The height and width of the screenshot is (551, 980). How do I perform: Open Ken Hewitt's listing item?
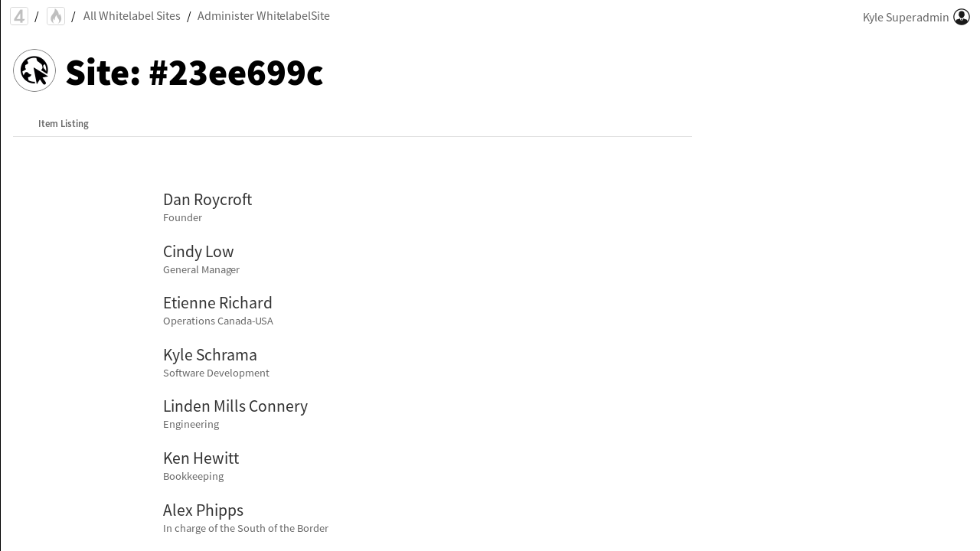[x=201, y=458]
